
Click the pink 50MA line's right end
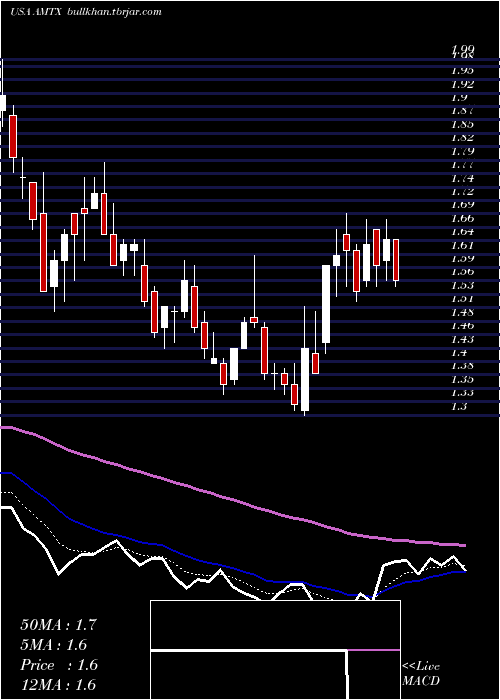463,545
